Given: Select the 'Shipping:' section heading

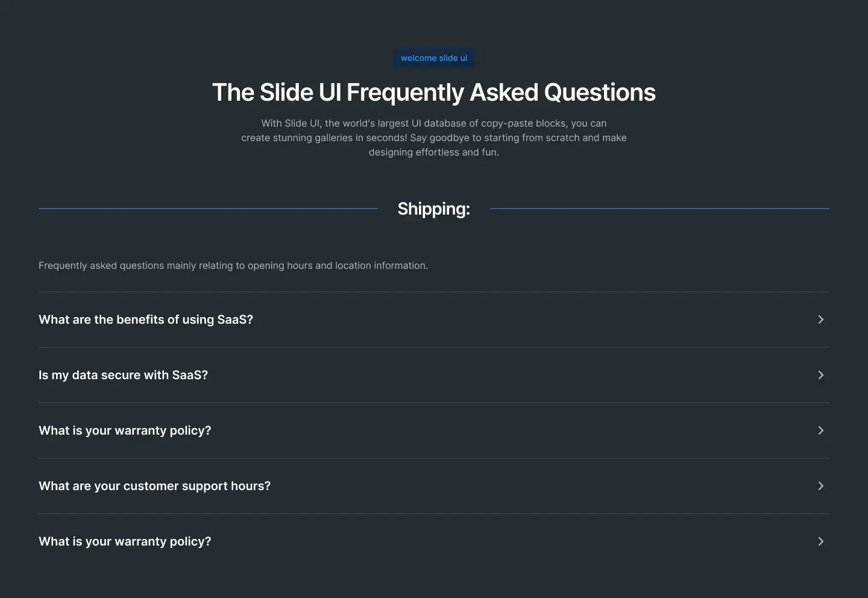Looking at the screenshot, I should 434,209.
